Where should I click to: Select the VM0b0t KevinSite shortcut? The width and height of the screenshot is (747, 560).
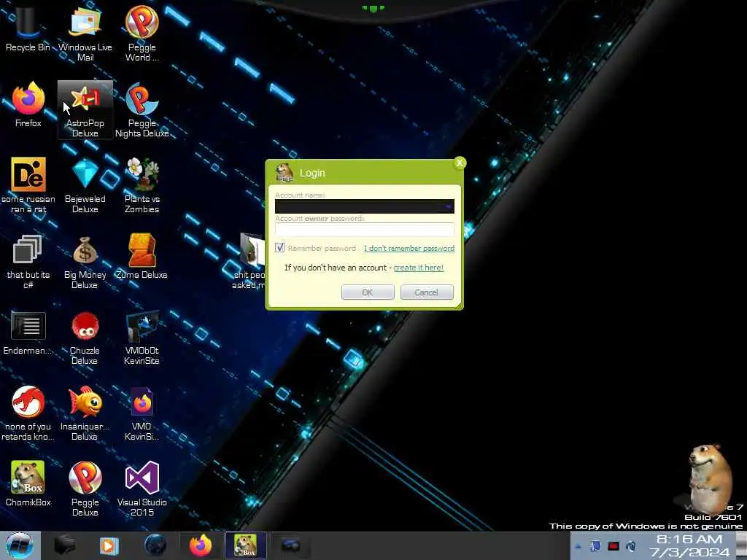point(142,338)
